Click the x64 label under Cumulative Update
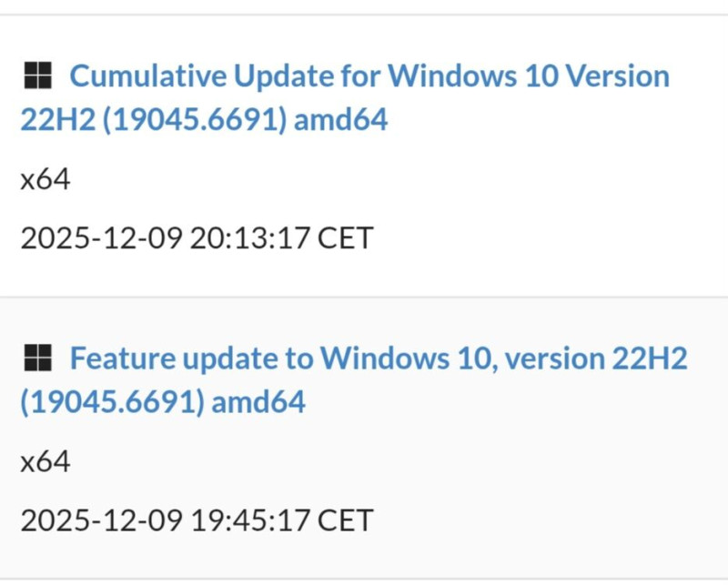 [x=45, y=179]
